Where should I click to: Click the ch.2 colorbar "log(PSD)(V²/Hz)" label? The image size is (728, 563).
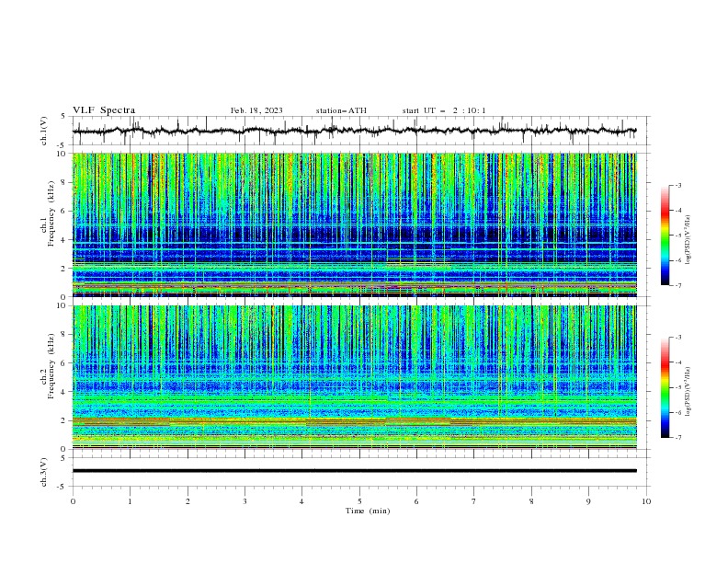[x=688, y=392]
